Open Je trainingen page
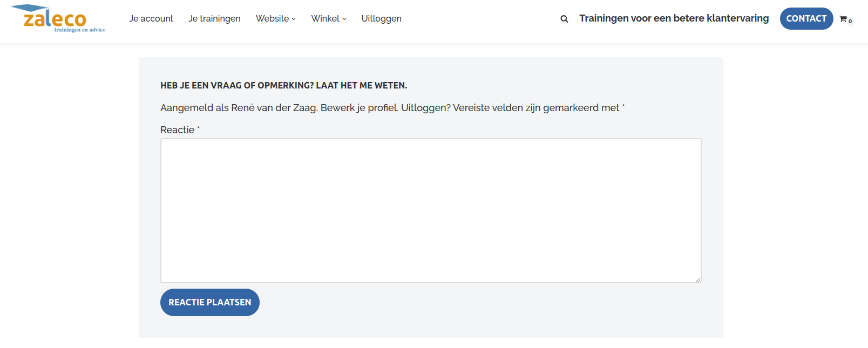 (214, 19)
